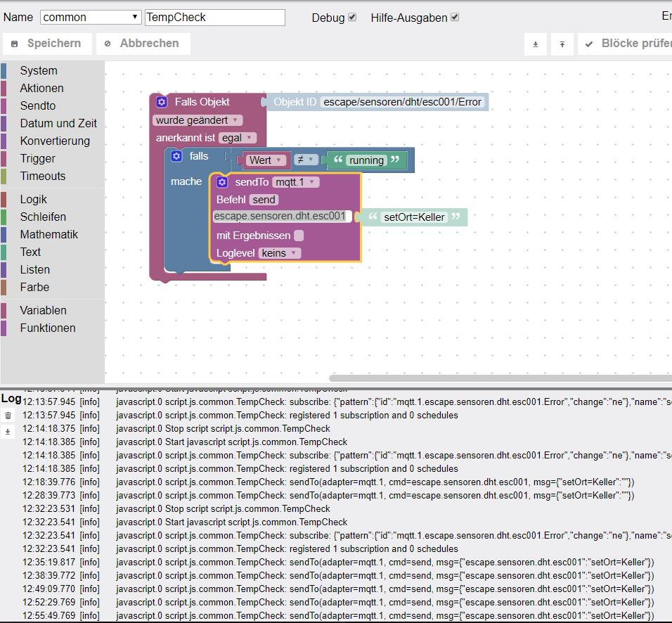Click the script name field TempCheck
Viewport: 672px width, 623px height.
(x=214, y=17)
